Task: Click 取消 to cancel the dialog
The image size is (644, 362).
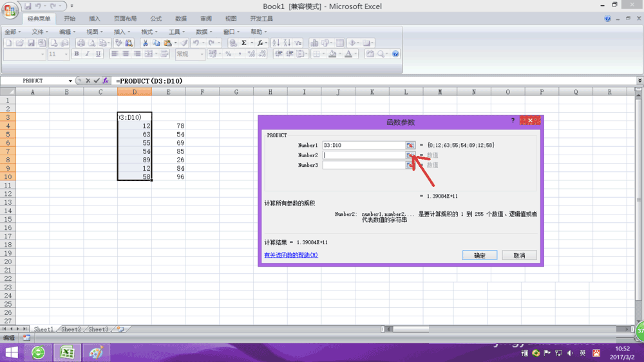Action: (x=519, y=255)
